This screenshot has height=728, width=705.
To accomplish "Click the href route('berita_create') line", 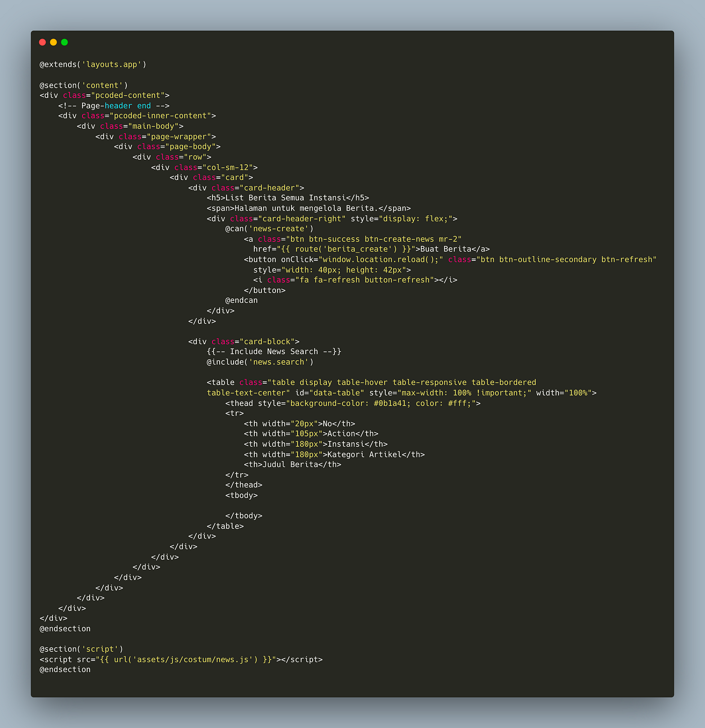I will click(x=372, y=249).
